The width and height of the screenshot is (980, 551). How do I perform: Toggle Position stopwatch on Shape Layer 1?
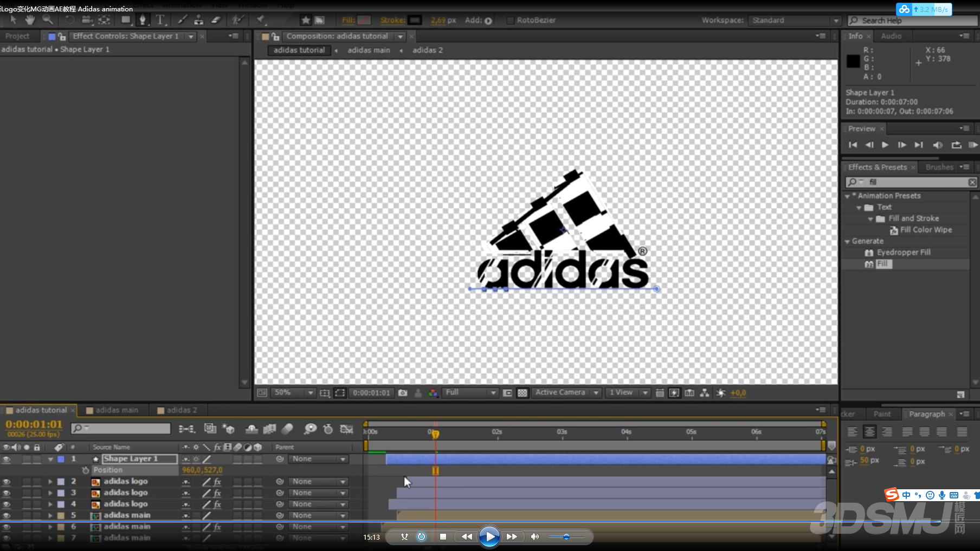85,470
